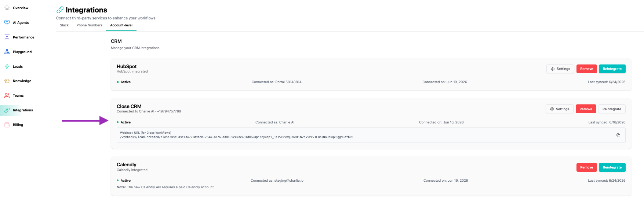The height and width of the screenshot is (200, 644).
Task: Click the Close CRM webhook URL text
Action: click(237, 137)
